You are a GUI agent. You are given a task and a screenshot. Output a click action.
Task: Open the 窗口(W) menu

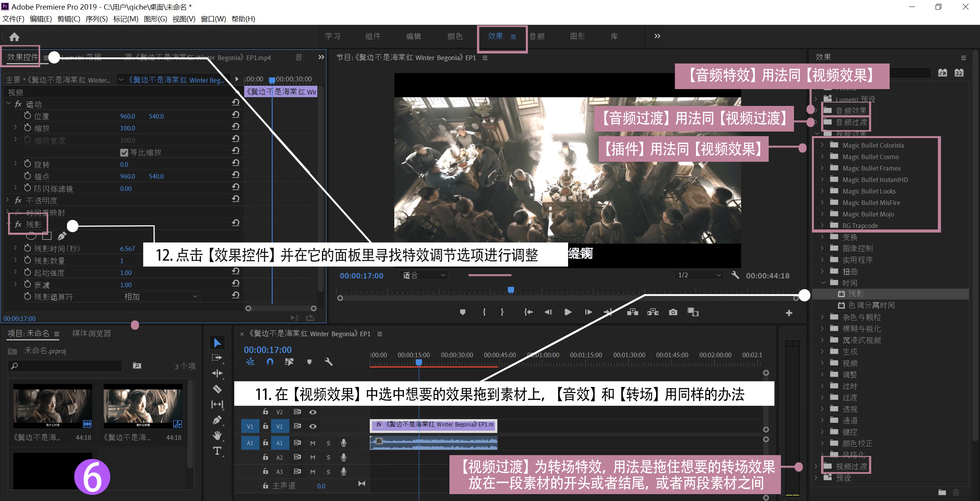[x=213, y=19]
